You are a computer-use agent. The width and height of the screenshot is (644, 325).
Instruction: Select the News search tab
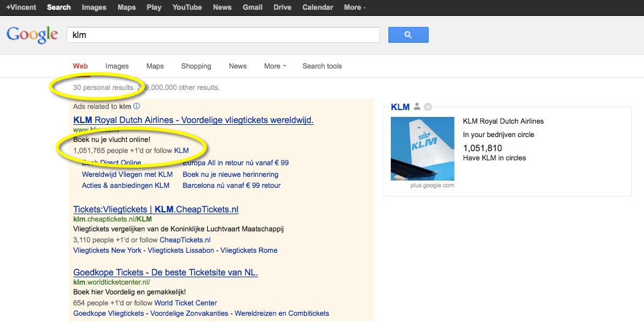pos(237,66)
